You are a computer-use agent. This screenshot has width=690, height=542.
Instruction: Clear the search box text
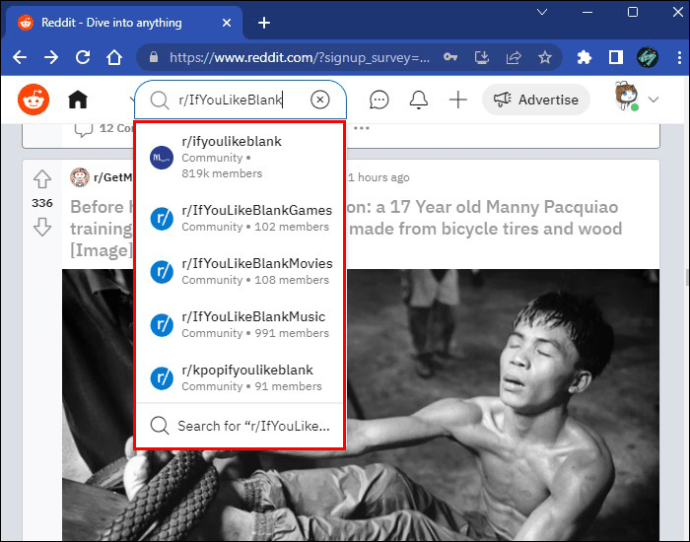[320, 99]
